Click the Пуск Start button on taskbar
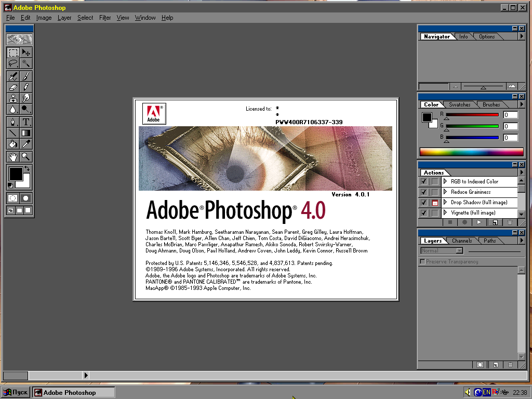532x399 pixels. 16,392
